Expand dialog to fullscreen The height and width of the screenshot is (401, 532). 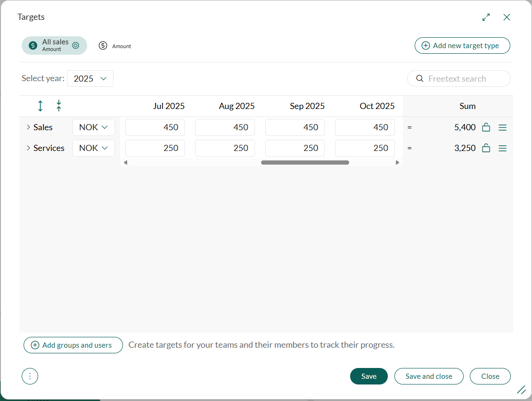[x=486, y=17]
